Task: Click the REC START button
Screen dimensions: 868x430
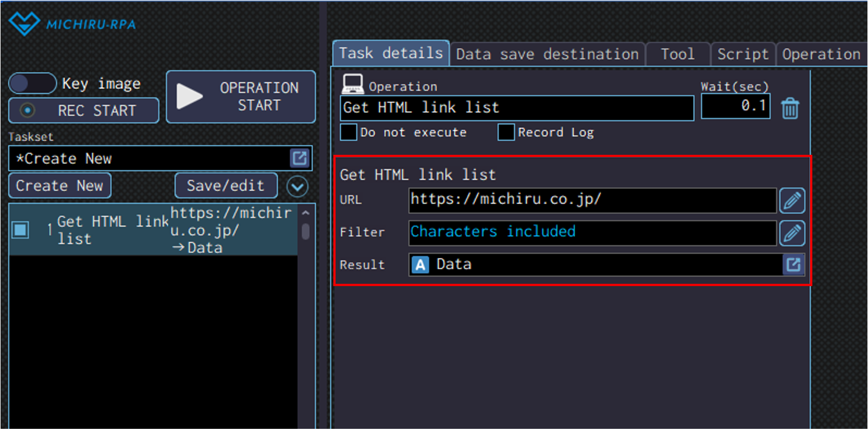Action: [84, 111]
